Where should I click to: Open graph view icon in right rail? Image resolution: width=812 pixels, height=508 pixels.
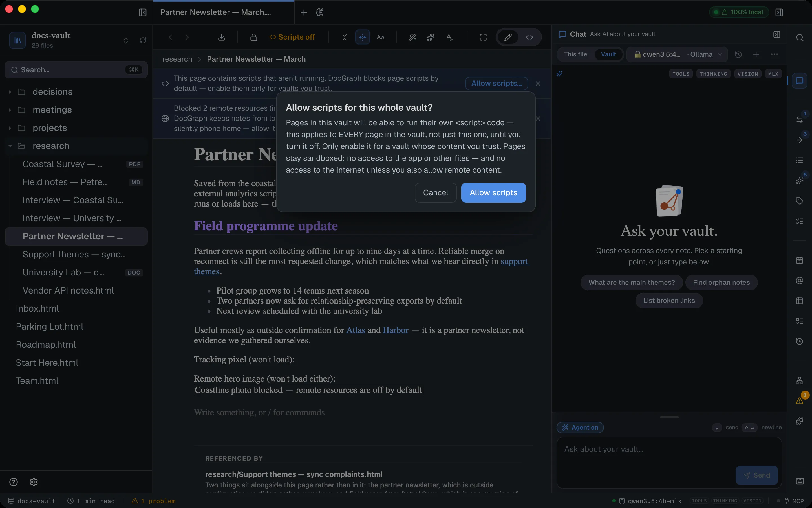click(800, 381)
